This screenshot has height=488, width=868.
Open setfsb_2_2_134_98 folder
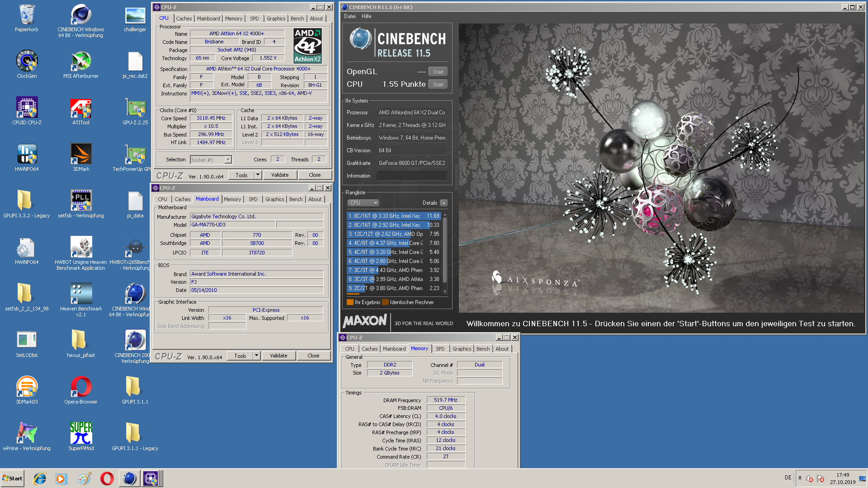pyautogui.click(x=27, y=297)
